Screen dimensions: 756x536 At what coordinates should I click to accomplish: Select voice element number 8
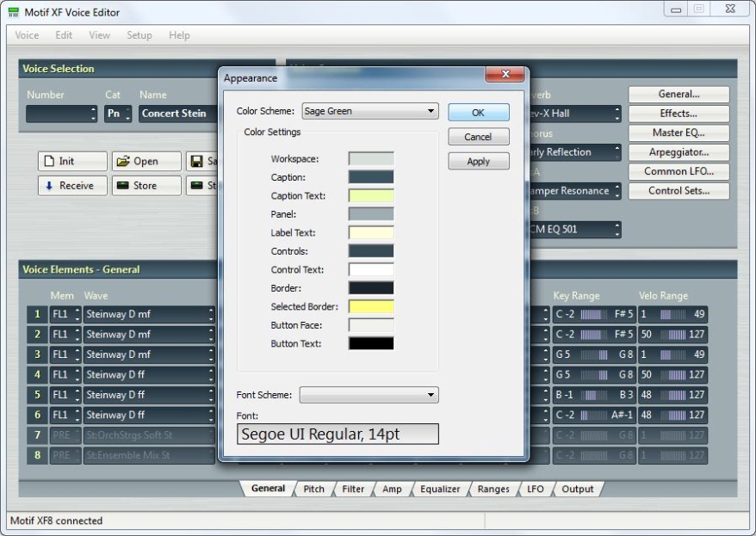pyautogui.click(x=37, y=455)
